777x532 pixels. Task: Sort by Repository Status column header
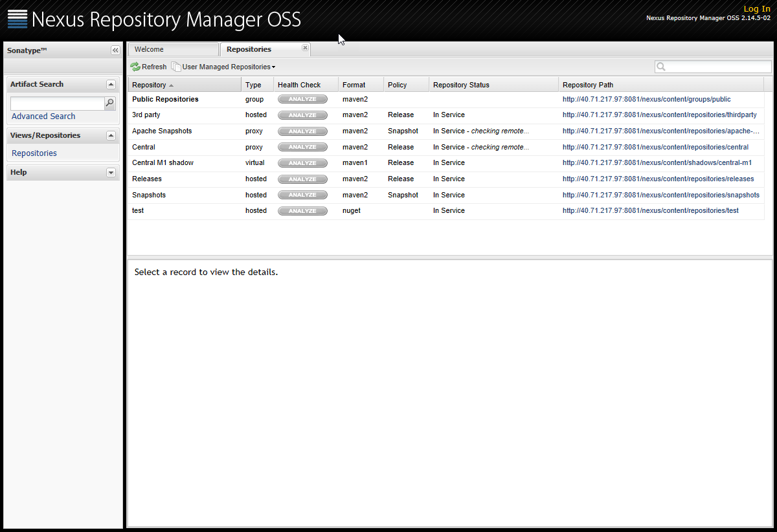494,85
